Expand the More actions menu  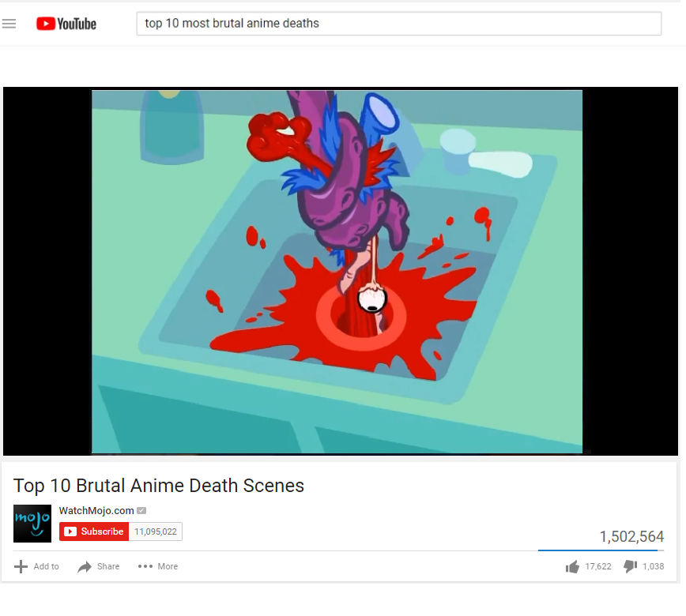click(158, 566)
